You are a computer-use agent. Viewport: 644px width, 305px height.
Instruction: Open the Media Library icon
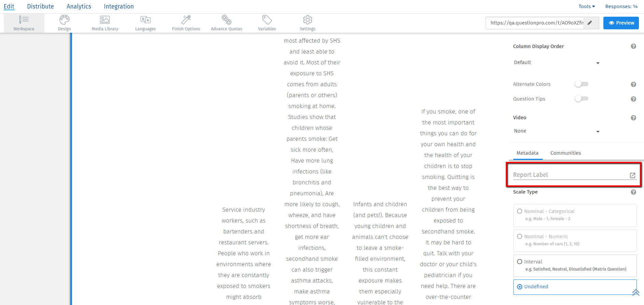[105, 19]
